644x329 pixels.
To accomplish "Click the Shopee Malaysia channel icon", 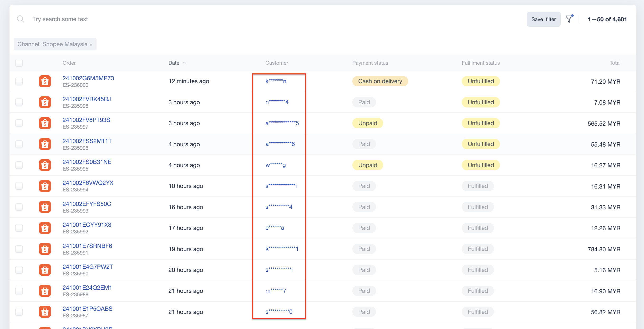I will tap(45, 81).
